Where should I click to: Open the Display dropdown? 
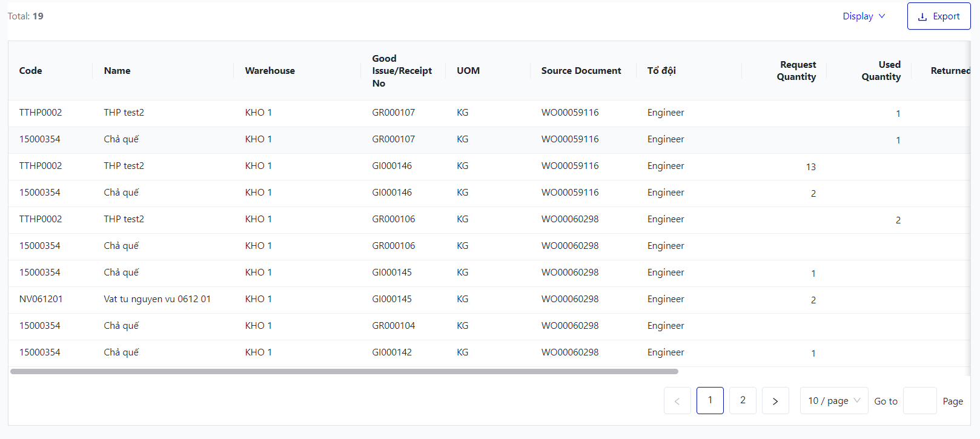tap(863, 16)
